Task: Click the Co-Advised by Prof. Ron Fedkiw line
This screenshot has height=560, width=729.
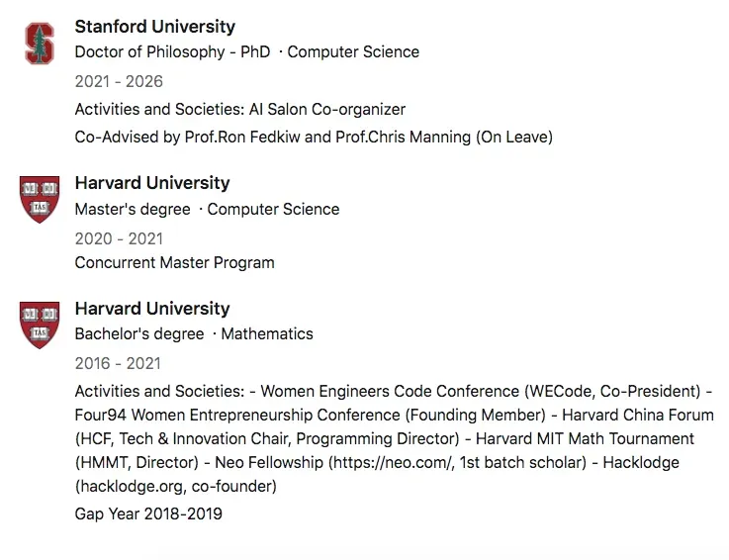Action: click(314, 138)
